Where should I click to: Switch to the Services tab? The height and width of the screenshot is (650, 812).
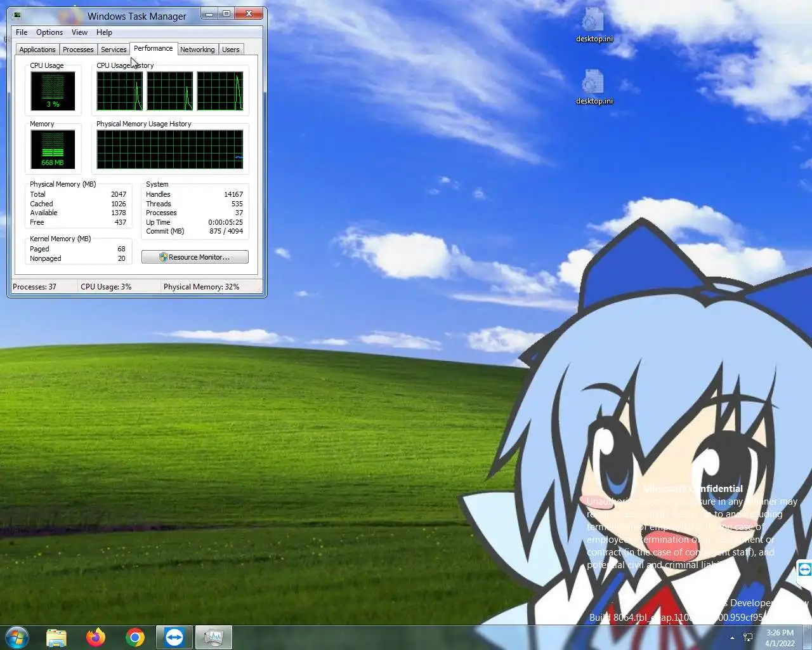click(x=114, y=50)
